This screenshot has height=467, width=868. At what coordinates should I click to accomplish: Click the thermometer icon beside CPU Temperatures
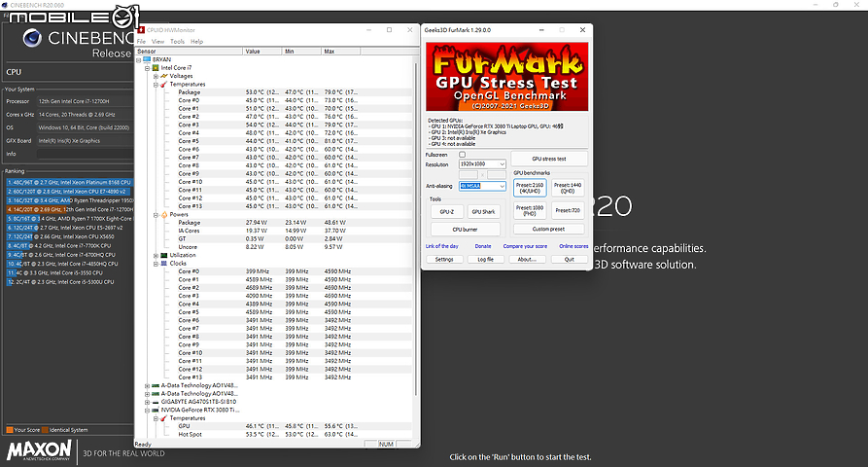[x=164, y=85]
